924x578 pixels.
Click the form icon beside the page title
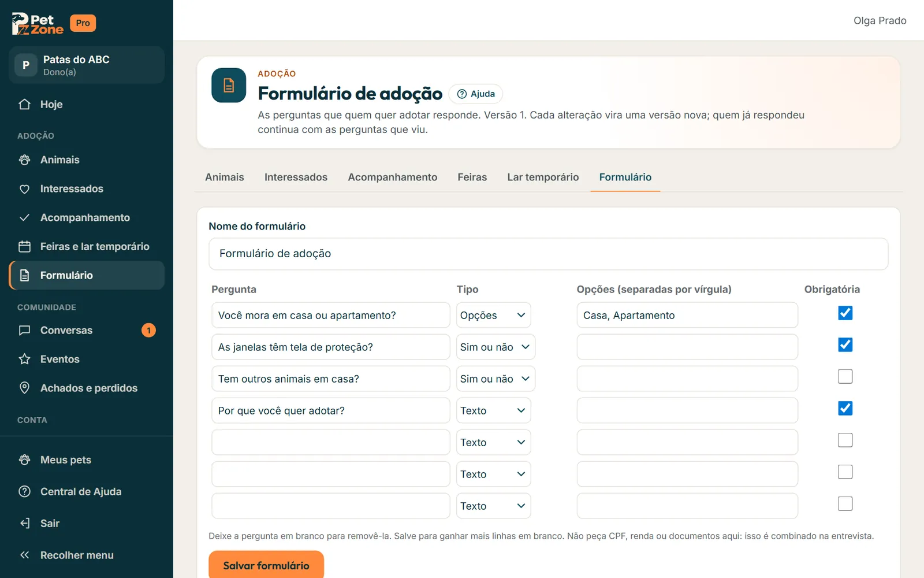229,86
